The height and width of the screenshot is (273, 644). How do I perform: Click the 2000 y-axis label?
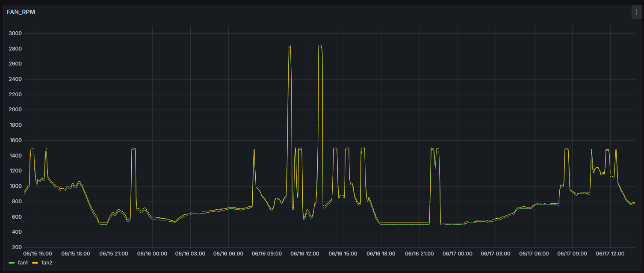(x=15, y=110)
